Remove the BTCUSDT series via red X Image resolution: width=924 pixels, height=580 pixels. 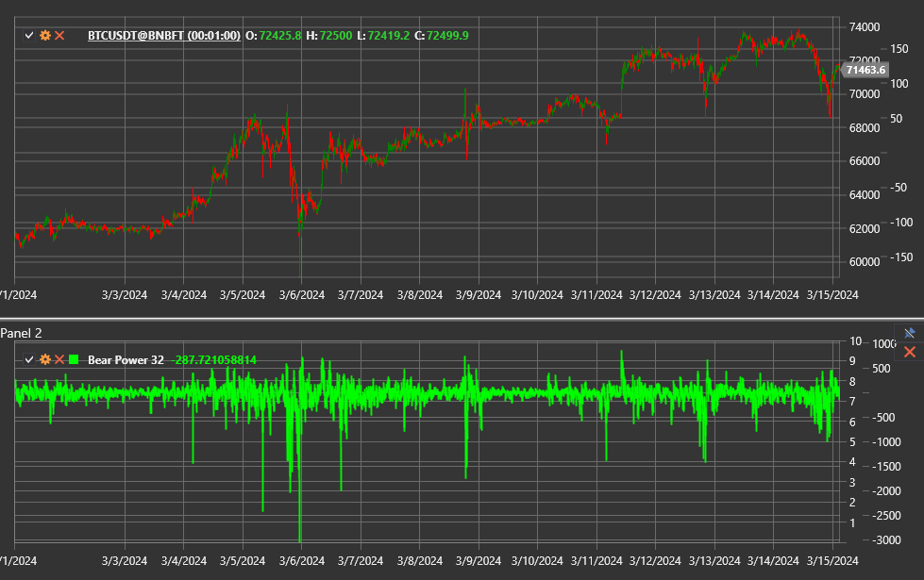(x=58, y=36)
